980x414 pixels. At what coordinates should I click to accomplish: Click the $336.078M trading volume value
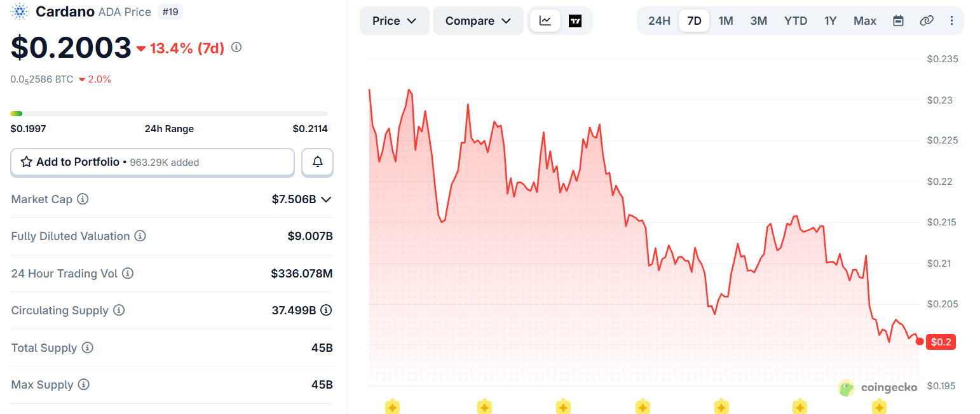302,274
